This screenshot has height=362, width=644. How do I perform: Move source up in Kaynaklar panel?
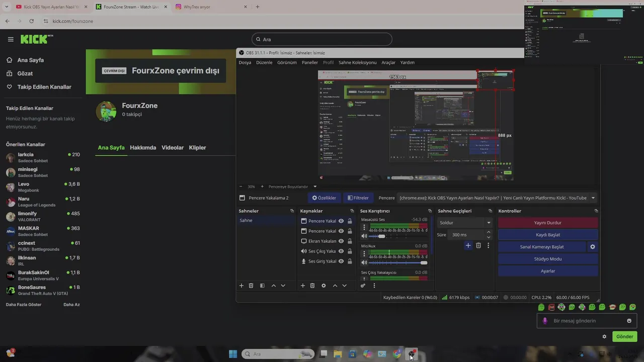point(335,286)
